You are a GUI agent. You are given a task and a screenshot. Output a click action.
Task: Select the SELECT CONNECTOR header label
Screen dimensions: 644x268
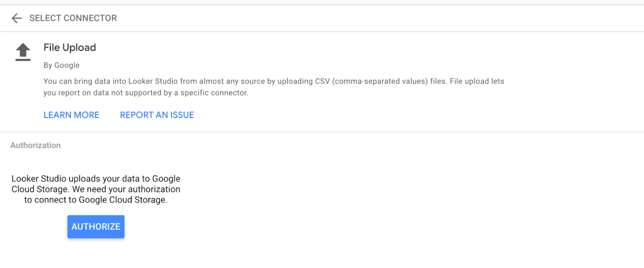pyautogui.click(x=73, y=18)
